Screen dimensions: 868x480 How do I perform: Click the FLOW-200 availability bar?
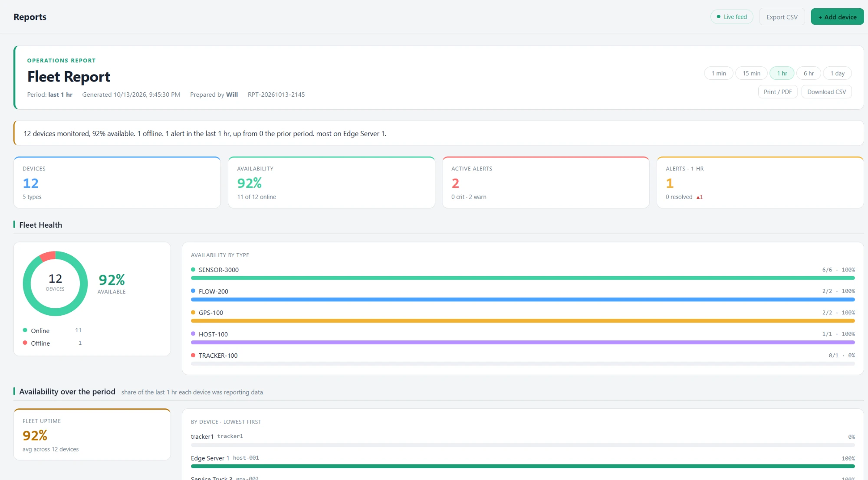pyautogui.click(x=523, y=300)
